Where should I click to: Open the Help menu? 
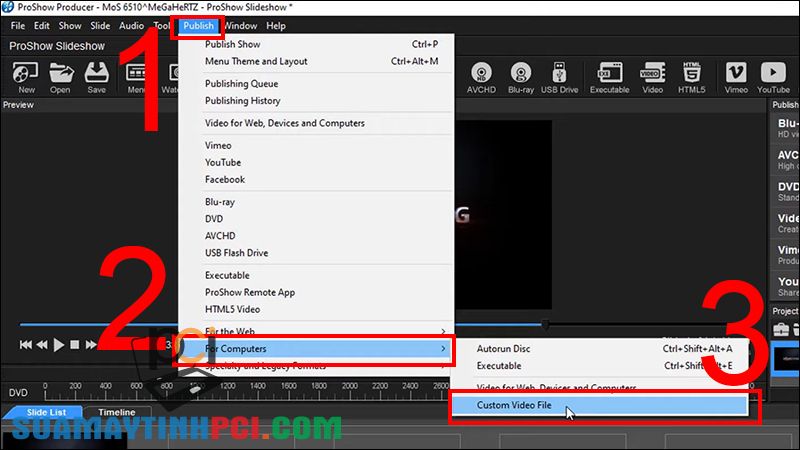(x=276, y=26)
